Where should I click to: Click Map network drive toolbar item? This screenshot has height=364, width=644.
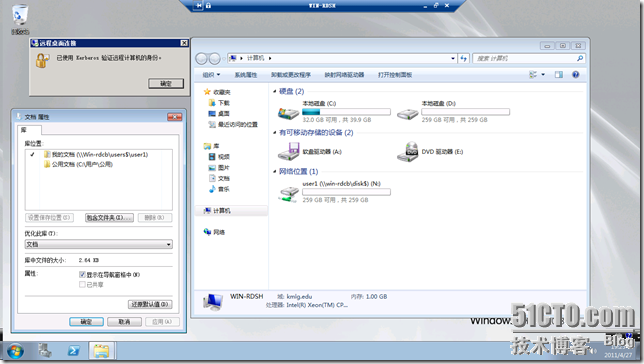pyautogui.click(x=344, y=75)
